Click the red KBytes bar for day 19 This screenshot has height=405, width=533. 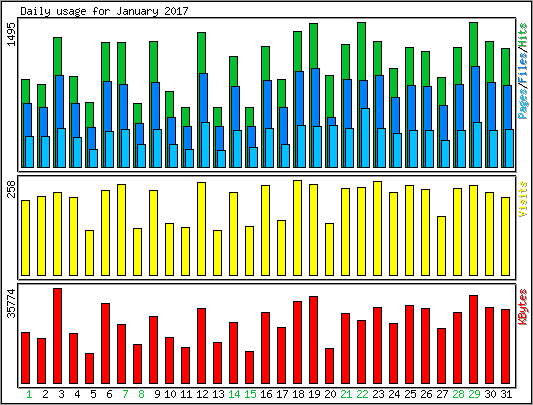[313, 340]
